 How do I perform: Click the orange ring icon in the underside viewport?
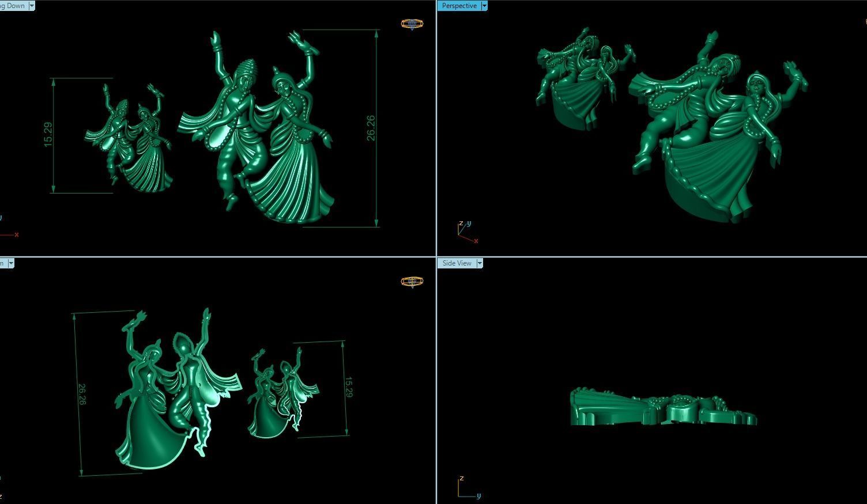[412, 281]
